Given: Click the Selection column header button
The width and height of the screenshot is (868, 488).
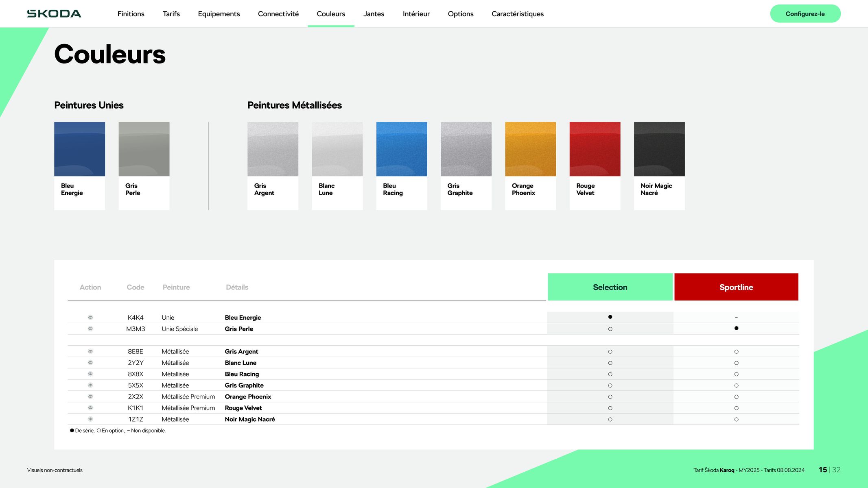Looking at the screenshot, I should [x=610, y=287].
